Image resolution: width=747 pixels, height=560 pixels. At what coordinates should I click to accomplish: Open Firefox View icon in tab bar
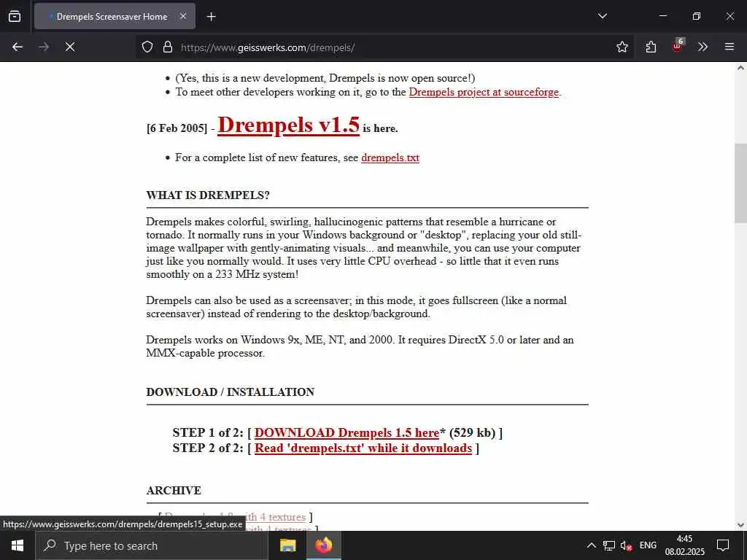coord(15,16)
